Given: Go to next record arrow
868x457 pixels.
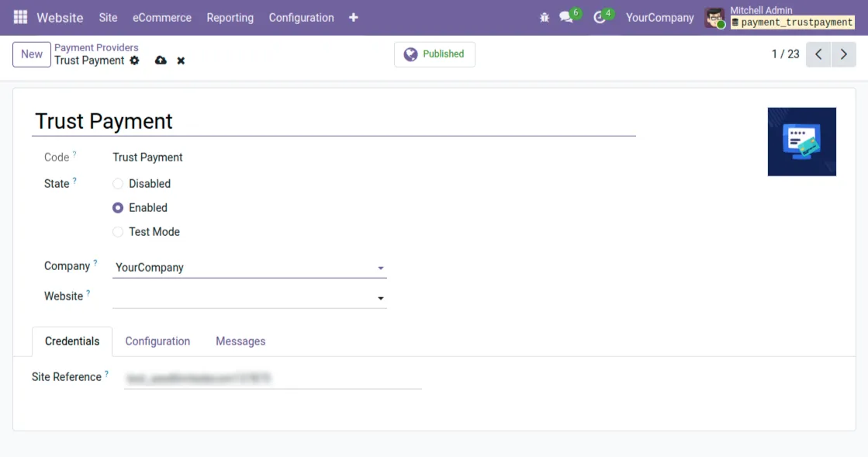Looking at the screenshot, I should point(844,54).
